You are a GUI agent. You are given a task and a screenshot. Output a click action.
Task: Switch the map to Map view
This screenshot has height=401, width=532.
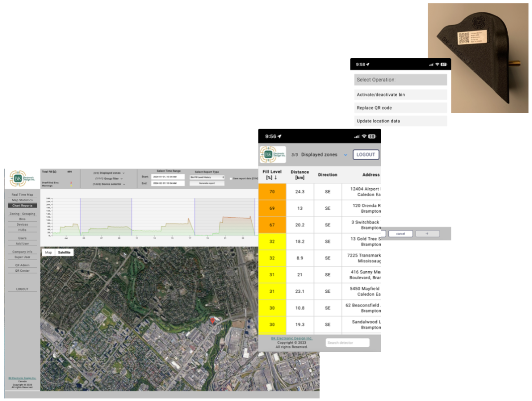point(48,252)
